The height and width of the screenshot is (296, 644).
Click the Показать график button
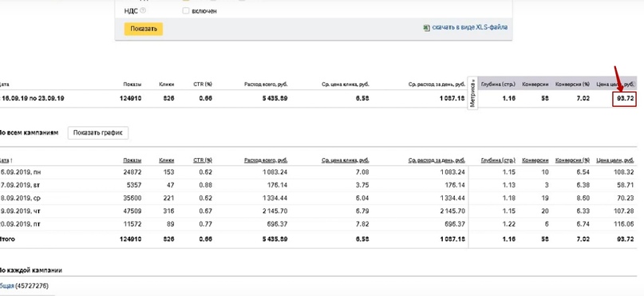(x=97, y=133)
